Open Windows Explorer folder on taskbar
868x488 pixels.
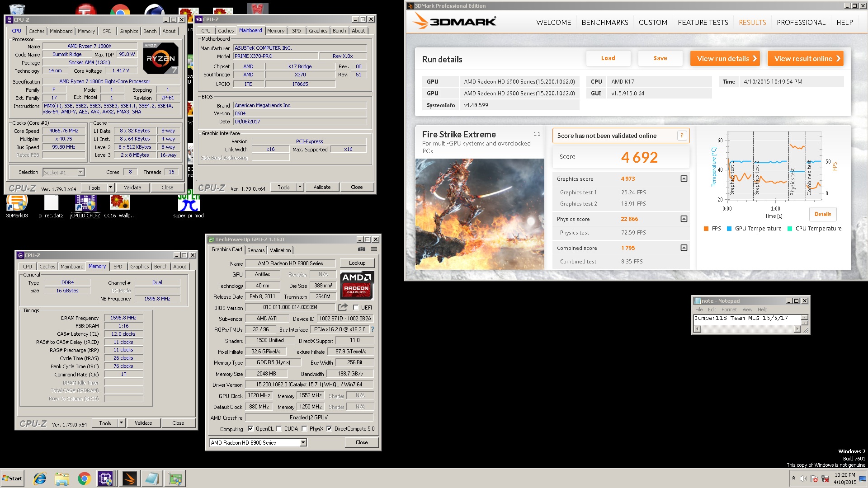[x=62, y=479]
